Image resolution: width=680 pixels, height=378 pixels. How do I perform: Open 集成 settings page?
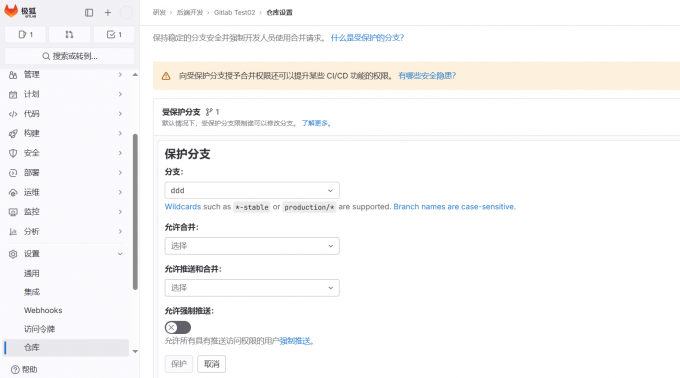point(31,292)
